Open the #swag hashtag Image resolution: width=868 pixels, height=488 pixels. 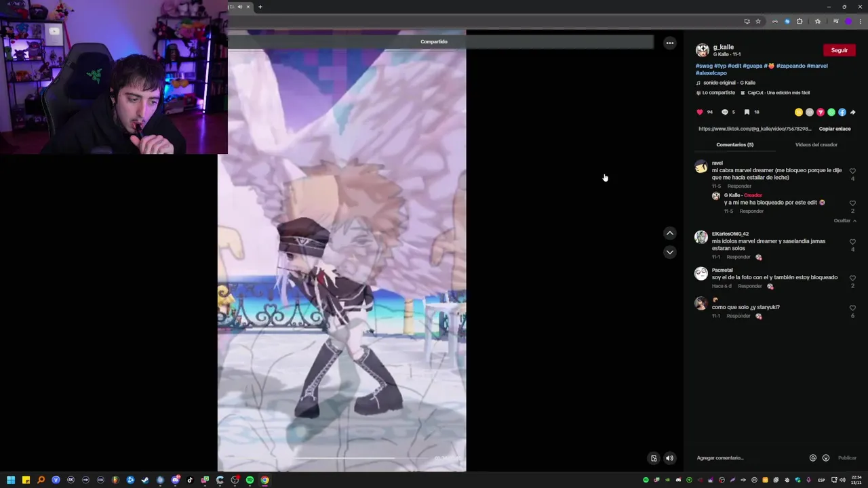(704, 66)
